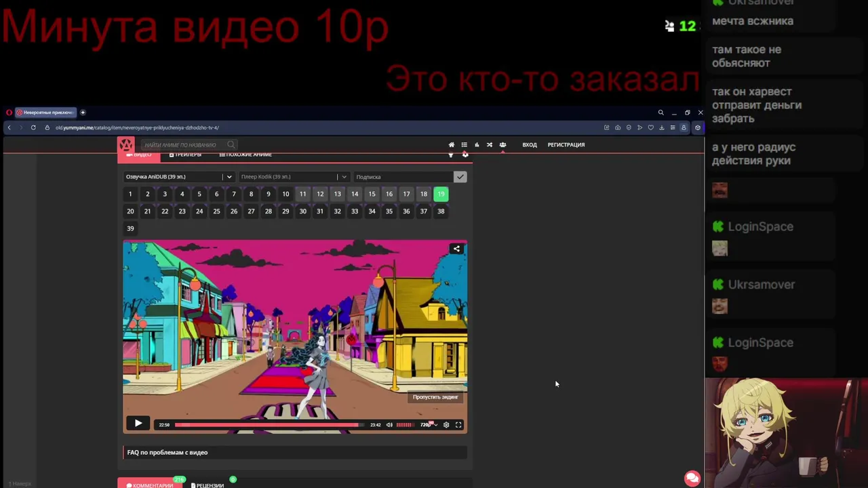Click the ВХОД login link

coord(530,144)
